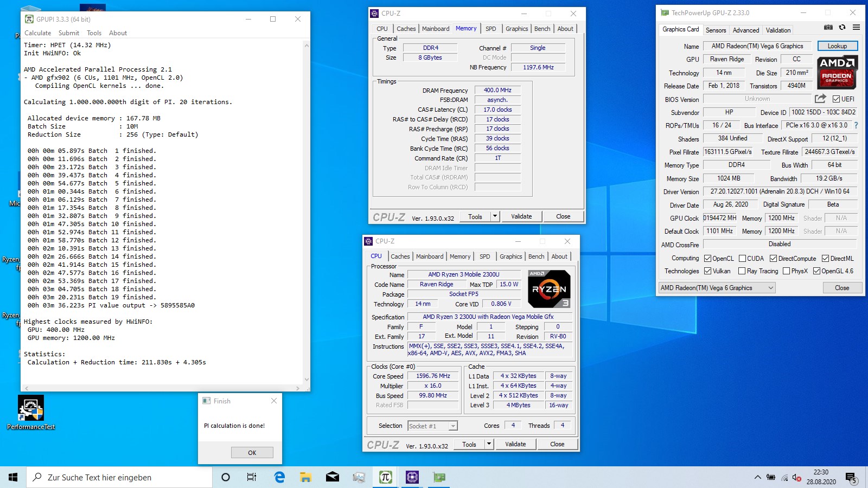The height and width of the screenshot is (488, 868).
Task: Open File Explorer from the taskbar
Action: (306, 477)
